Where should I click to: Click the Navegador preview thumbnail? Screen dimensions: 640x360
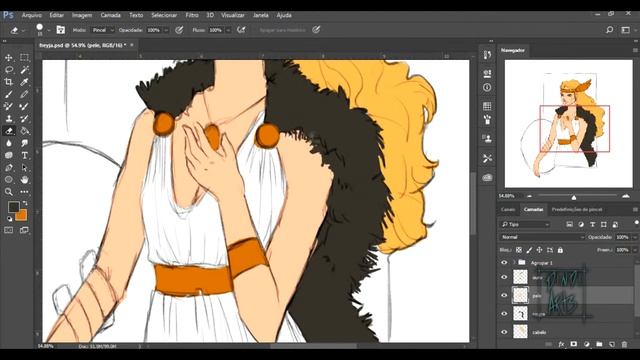point(568,124)
